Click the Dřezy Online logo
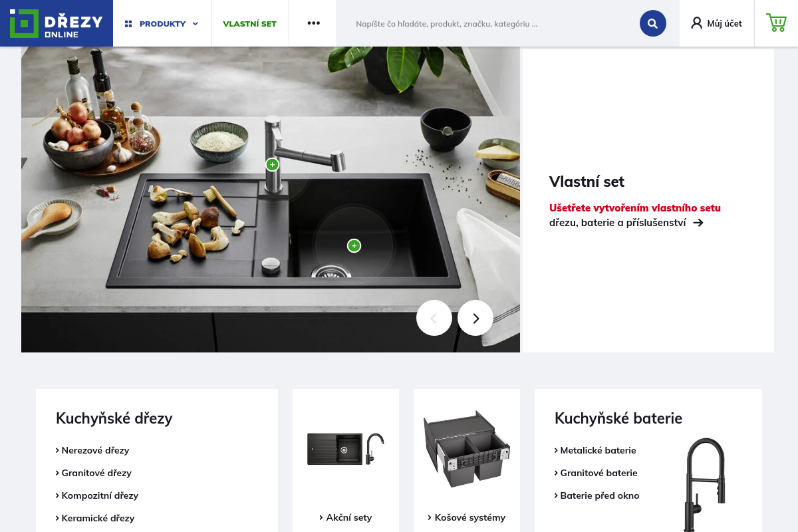The height and width of the screenshot is (532, 798). pos(57,23)
